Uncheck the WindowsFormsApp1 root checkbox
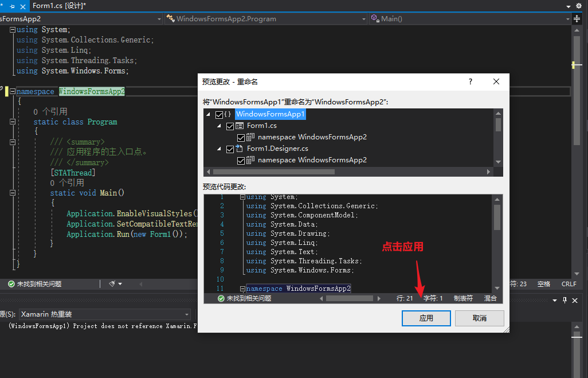Viewport: 588px width, 378px height. (x=219, y=115)
